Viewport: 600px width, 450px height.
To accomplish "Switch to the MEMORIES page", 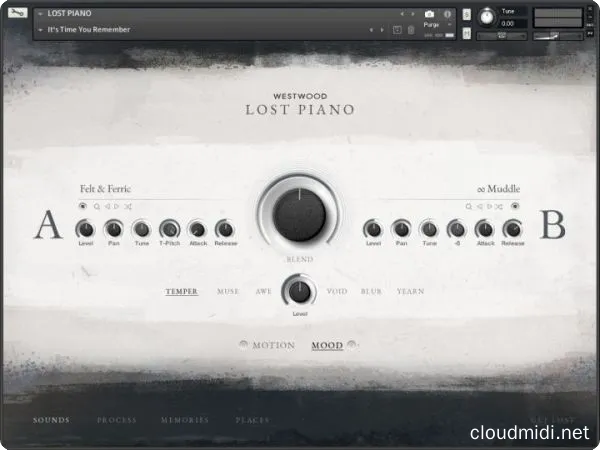I will pos(185,420).
